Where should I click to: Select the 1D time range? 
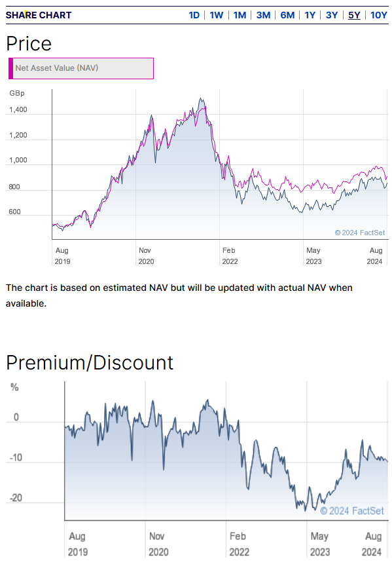point(194,15)
